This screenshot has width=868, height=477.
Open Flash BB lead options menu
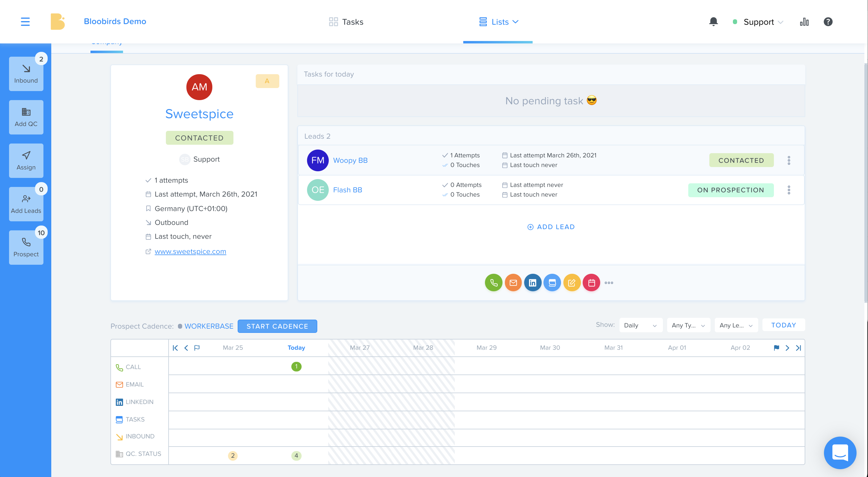(x=789, y=190)
